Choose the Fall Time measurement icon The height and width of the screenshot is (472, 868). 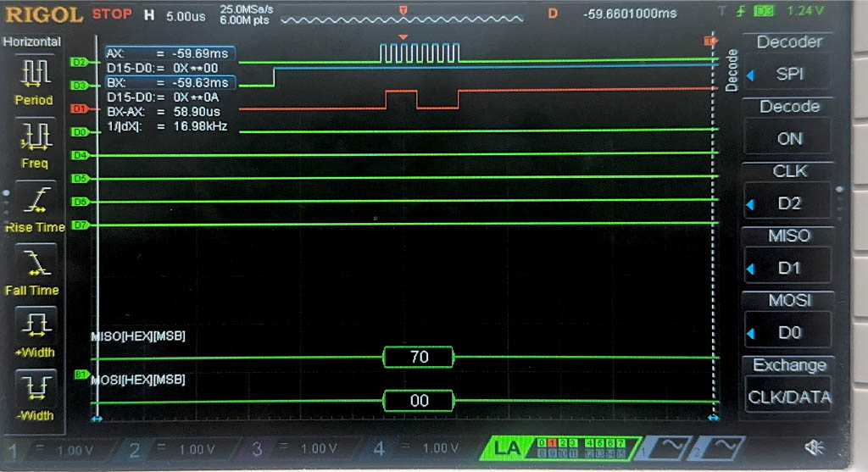click(x=34, y=264)
